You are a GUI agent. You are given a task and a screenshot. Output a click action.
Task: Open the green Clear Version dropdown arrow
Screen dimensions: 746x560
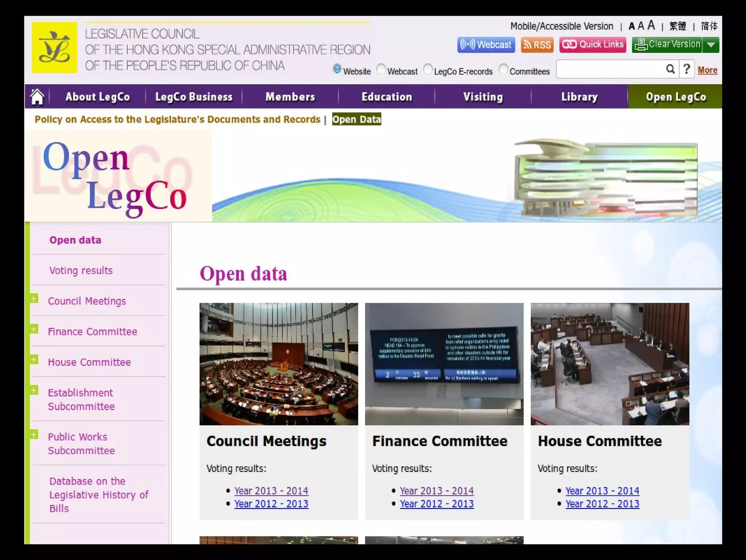pos(711,45)
